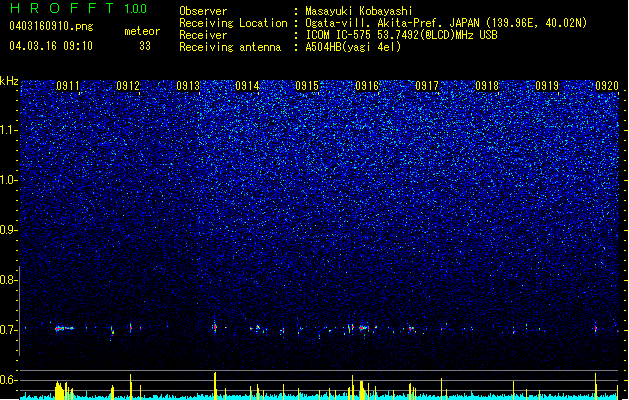This screenshot has width=629, height=400.
Task: Click the 1.1 kHz axis tick label
Action: [9, 130]
